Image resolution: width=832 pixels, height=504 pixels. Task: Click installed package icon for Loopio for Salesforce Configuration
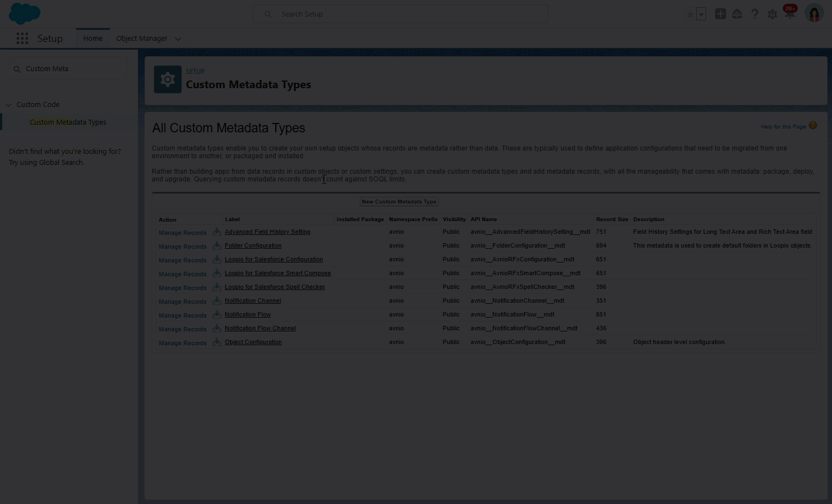[x=217, y=259]
